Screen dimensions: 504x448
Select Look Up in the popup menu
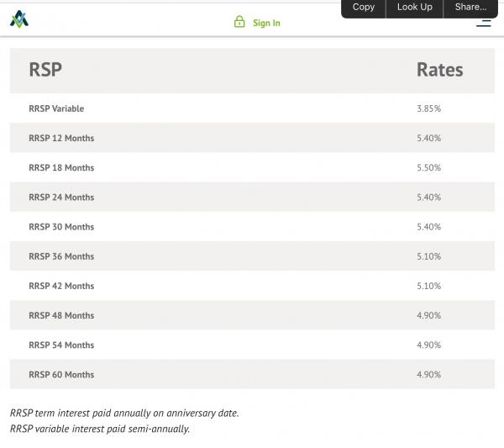(414, 8)
